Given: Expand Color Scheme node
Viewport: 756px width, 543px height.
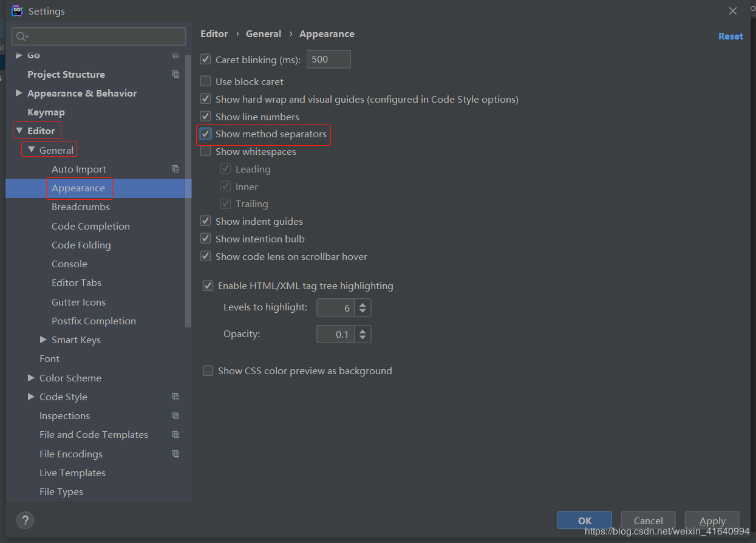Looking at the screenshot, I should coord(31,378).
